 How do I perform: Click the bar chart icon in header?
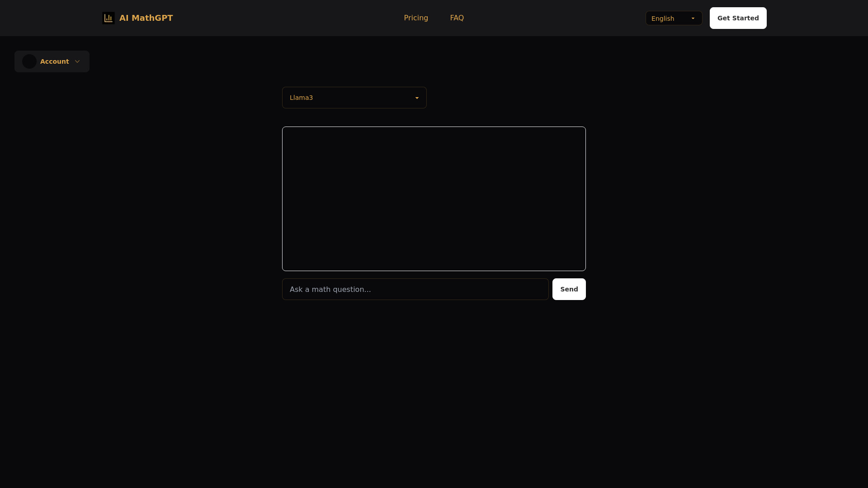tap(108, 18)
